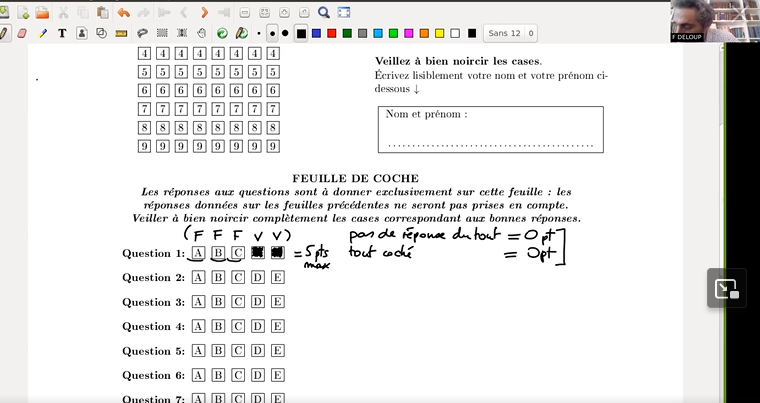Choose medium pen thickness dot
This screenshot has width=760, height=403.
pos(272,33)
